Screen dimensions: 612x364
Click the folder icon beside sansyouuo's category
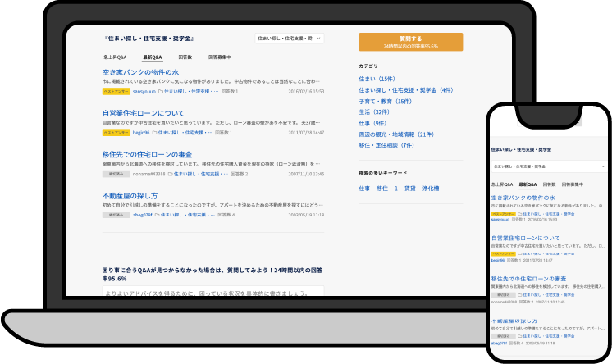[161, 92]
